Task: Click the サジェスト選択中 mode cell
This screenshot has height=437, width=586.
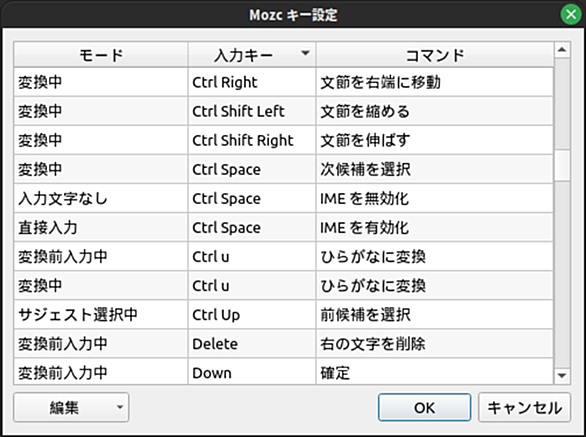Action: click(101, 315)
